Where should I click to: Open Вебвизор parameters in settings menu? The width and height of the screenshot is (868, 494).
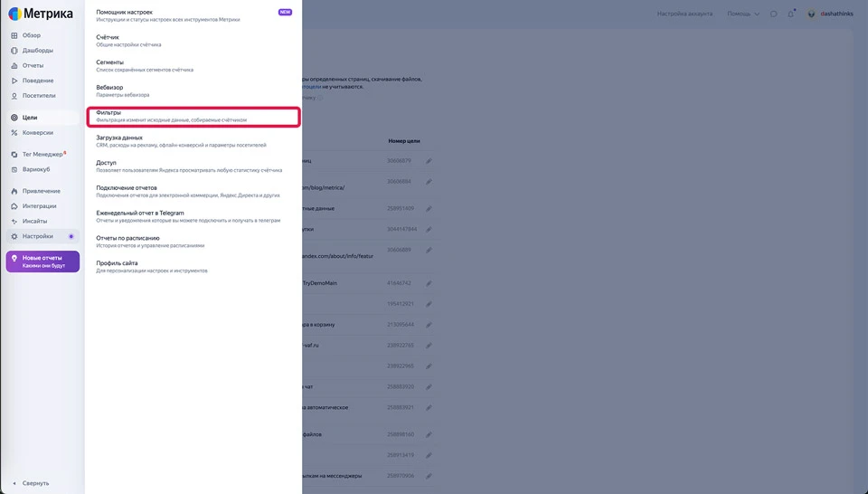[109, 88]
